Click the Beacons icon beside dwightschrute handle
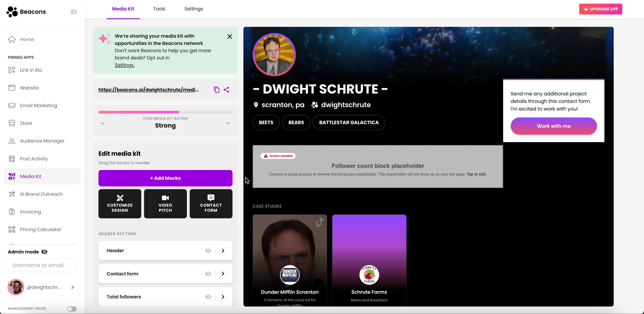Image resolution: width=644 pixels, height=314 pixels. click(315, 105)
